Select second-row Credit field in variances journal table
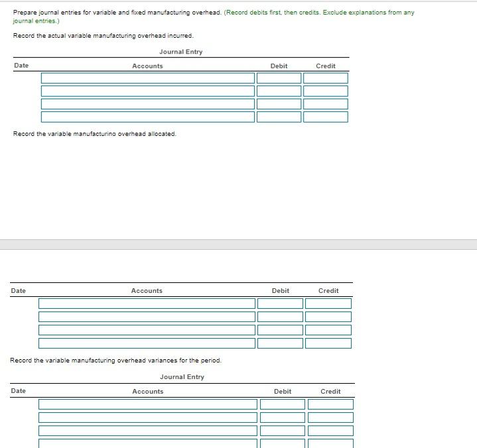 (330, 418)
